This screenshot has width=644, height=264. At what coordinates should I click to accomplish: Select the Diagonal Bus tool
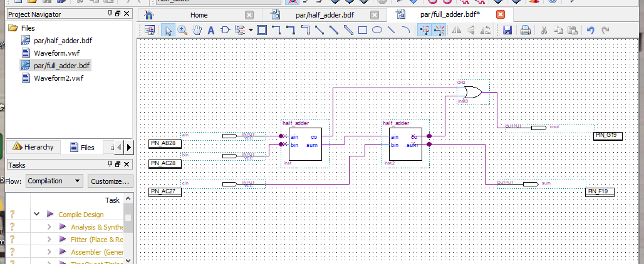click(x=334, y=30)
